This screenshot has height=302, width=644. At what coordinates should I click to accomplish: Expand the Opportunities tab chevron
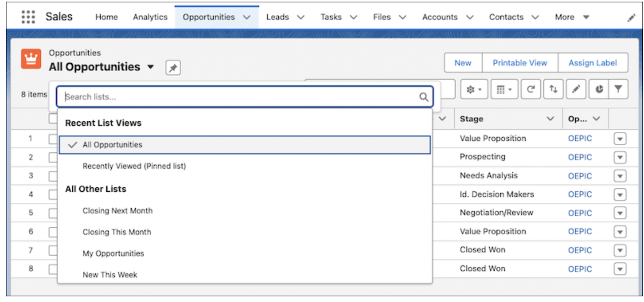coord(247,17)
